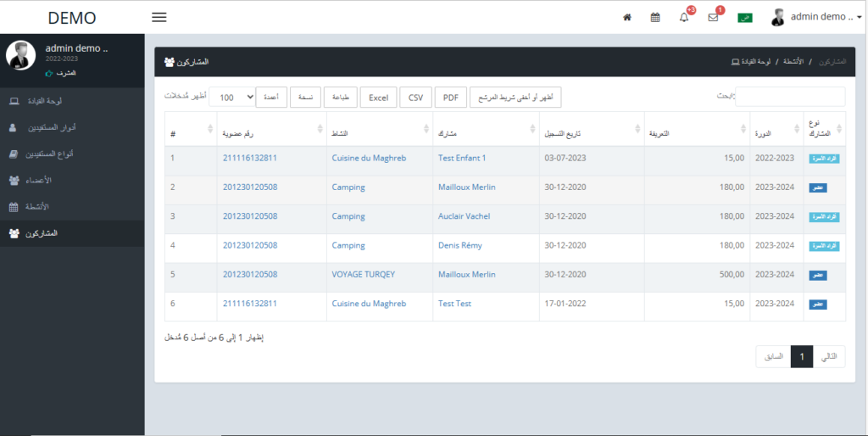Open the messages envelope icon
Screen dimensions: 868x436
pyautogui.click(x=713, y=17)
